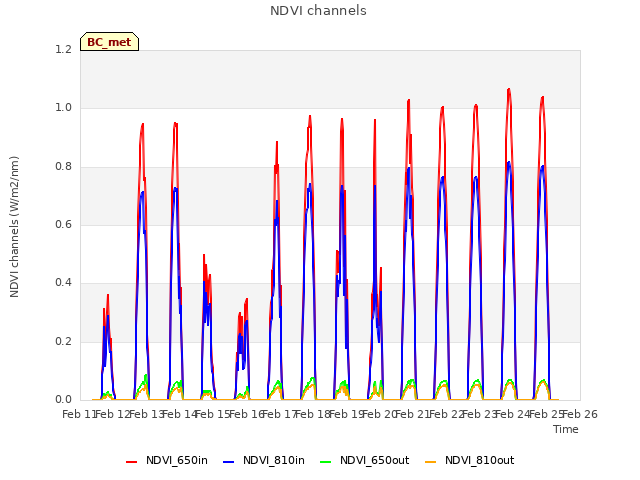Click the NDVI channels (W/m2/nm) y-axis label
This screenshot has height=480, width=640.
point(14,227)
